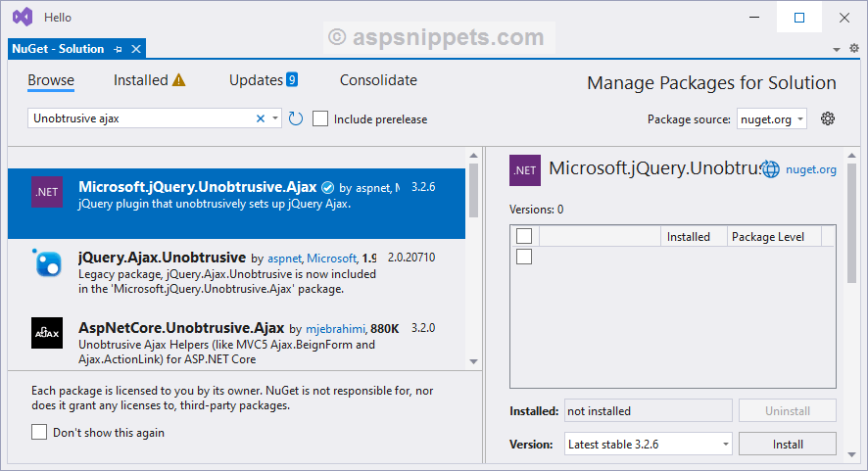Open the Package source nuget.org dropdown

click(772, 118)
